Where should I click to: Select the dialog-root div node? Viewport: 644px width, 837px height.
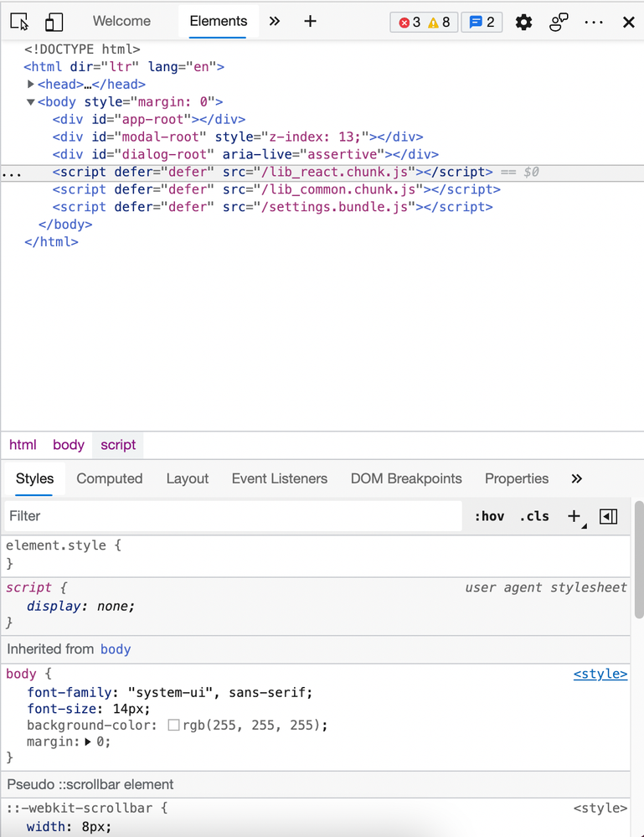click(x=245, y=155)
